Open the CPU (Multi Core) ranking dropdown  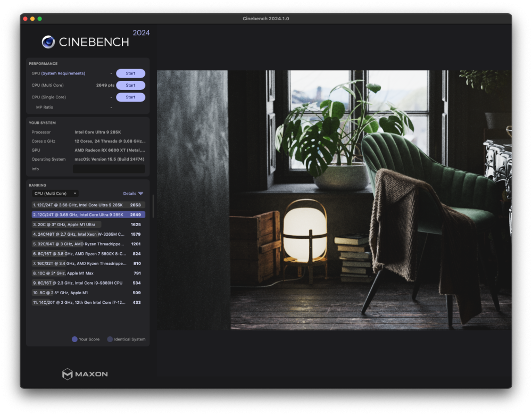[x=55, y=194]
